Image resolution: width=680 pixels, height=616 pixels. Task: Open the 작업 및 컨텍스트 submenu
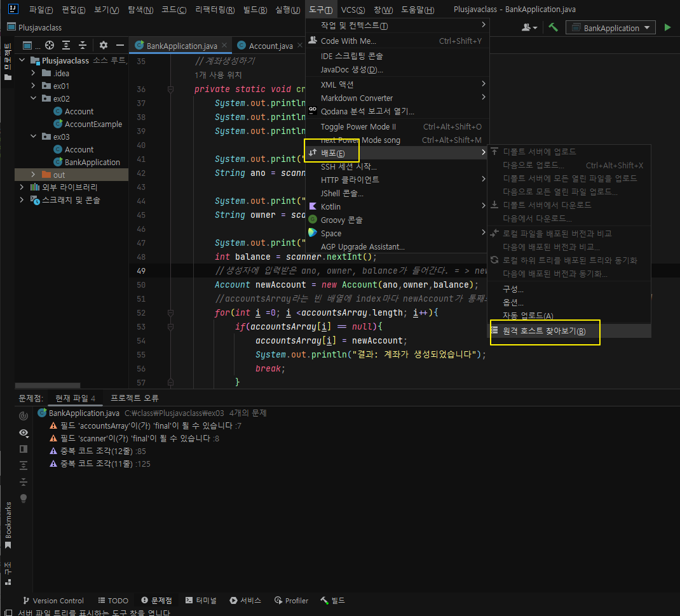point(397,25)
